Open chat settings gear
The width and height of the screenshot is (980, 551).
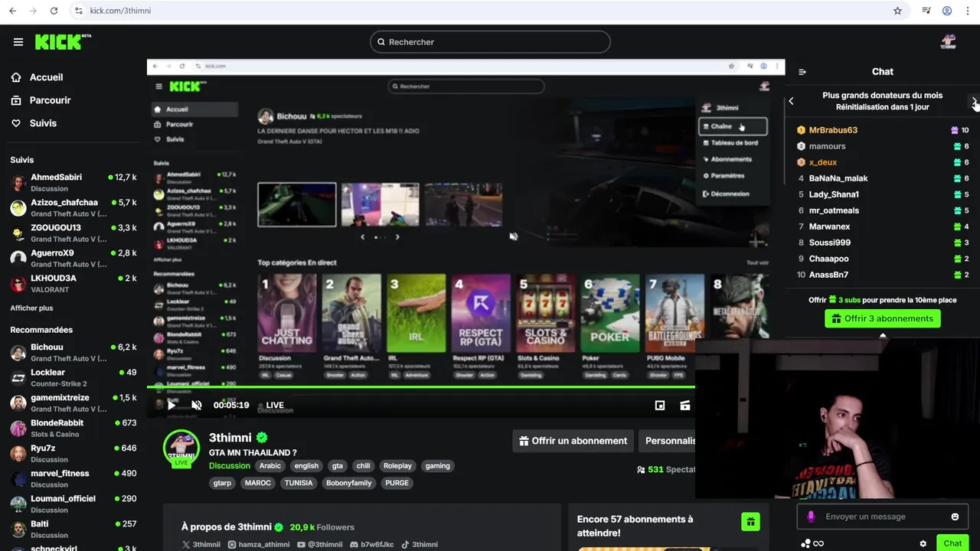click(x=923, y=543)
